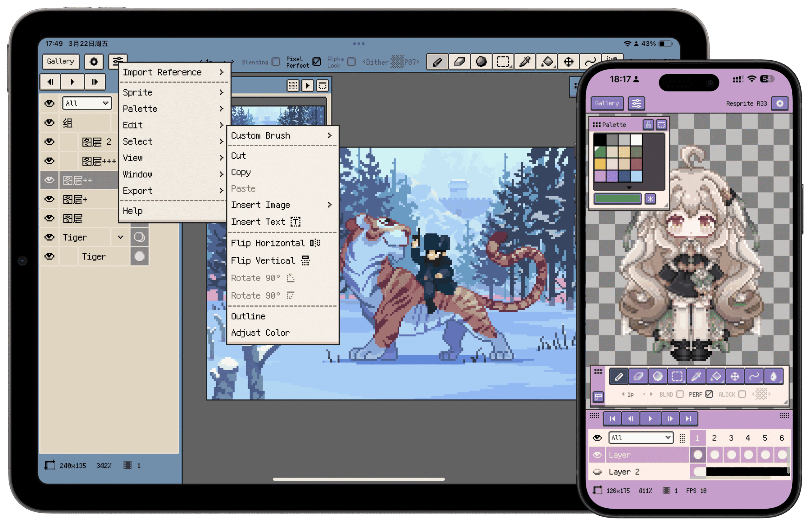Tap the Gallery button on the phone
812x528 pixels.
606,103
